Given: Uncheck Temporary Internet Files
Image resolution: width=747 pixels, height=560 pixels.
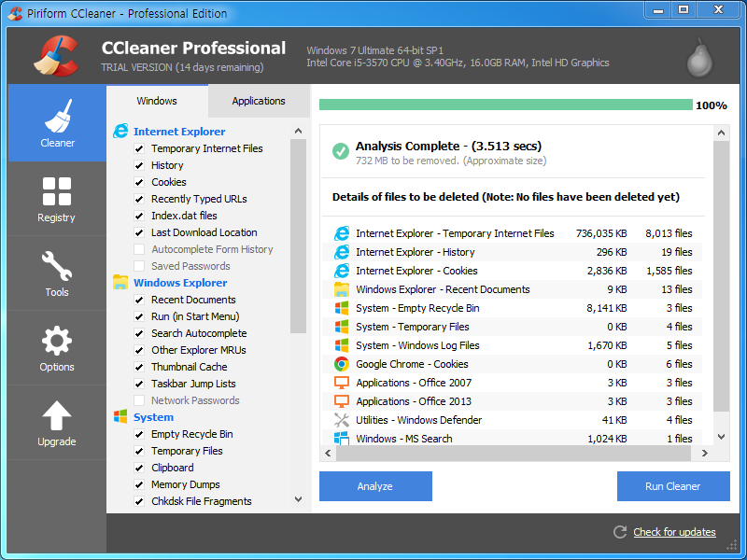Looking at the screenshot, I should (x=139, y=148).
